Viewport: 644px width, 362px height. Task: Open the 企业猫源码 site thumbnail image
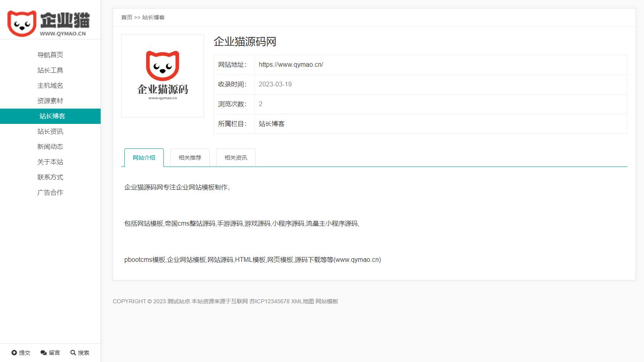click(x=163, y=76)
